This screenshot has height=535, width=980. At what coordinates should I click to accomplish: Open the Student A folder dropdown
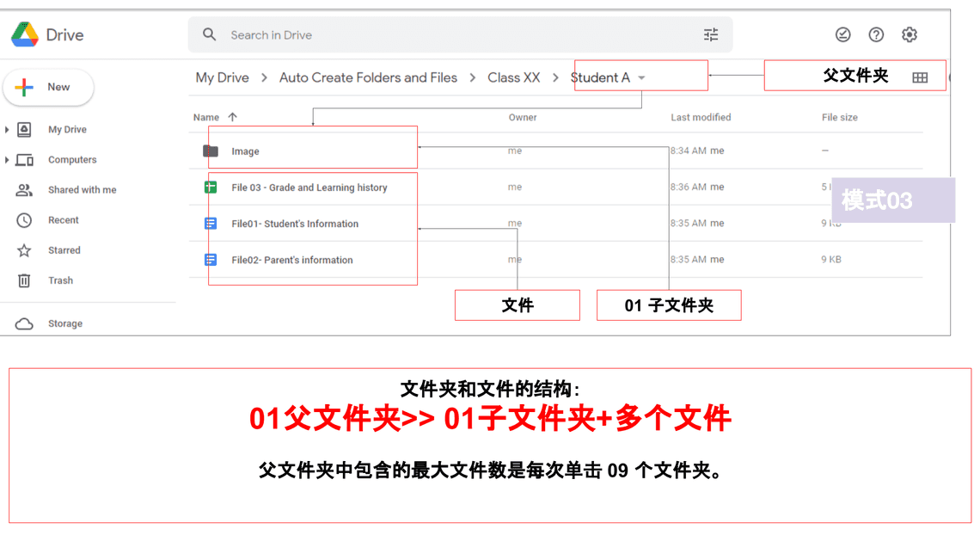click(x=641, y=78)
